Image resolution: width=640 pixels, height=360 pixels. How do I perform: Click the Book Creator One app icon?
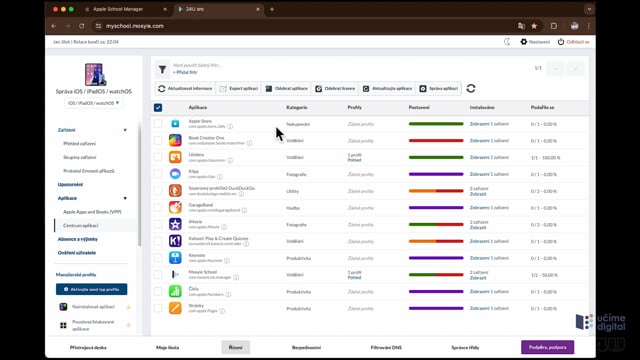point(175,140)
